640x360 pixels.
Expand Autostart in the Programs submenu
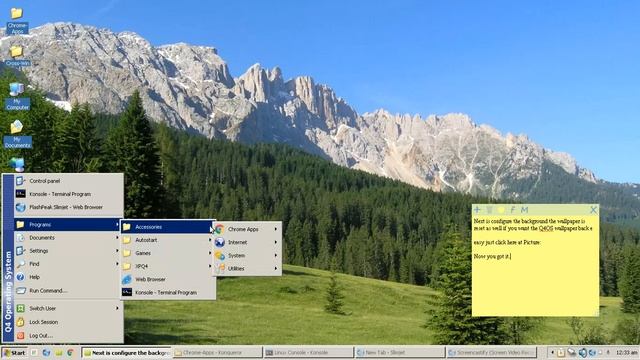click(x=168, y=240)
